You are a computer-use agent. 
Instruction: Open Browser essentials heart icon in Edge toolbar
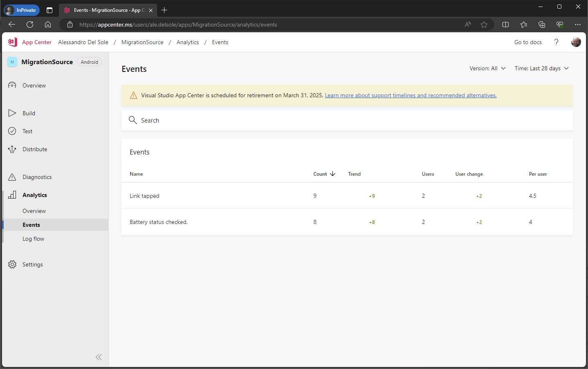[560, 25]
